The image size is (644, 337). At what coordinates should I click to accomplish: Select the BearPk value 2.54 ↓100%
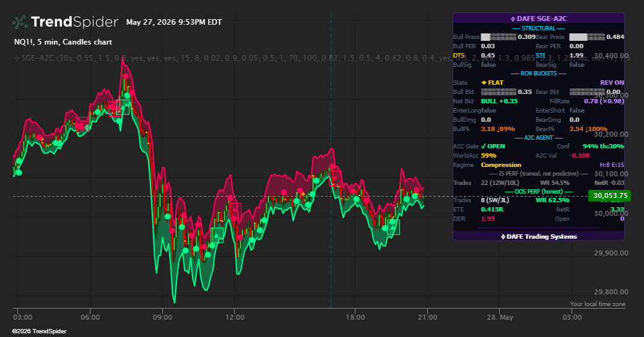588,129
